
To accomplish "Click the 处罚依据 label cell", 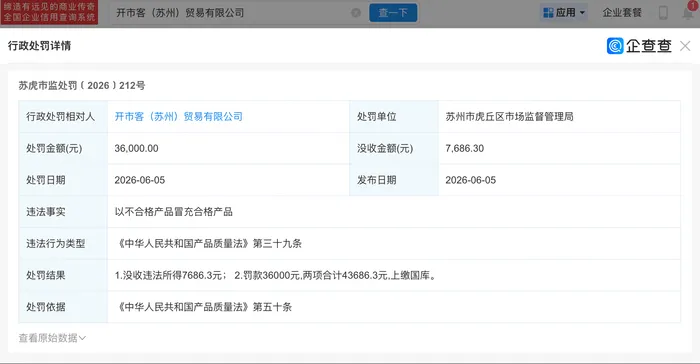I will (x=63, y=307).
